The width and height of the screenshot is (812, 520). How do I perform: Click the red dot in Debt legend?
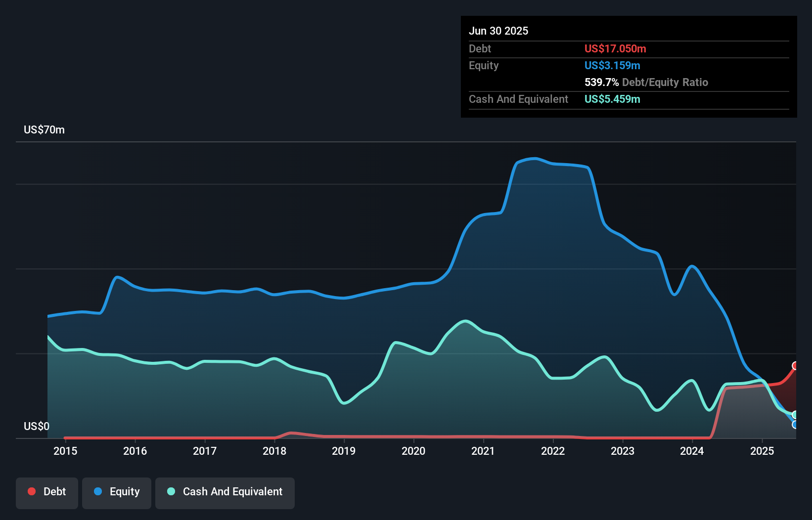[x=32, y=491]
